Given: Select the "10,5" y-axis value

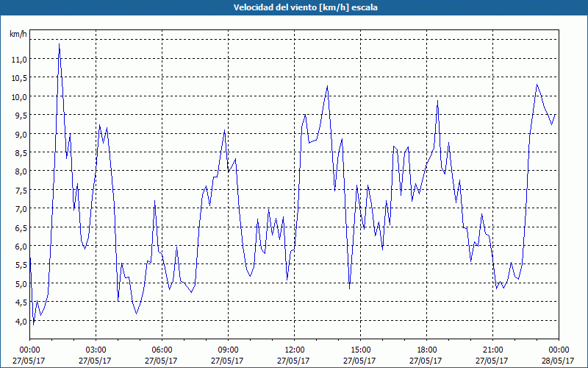Looking at the screenshot, I should pos(20,78).
